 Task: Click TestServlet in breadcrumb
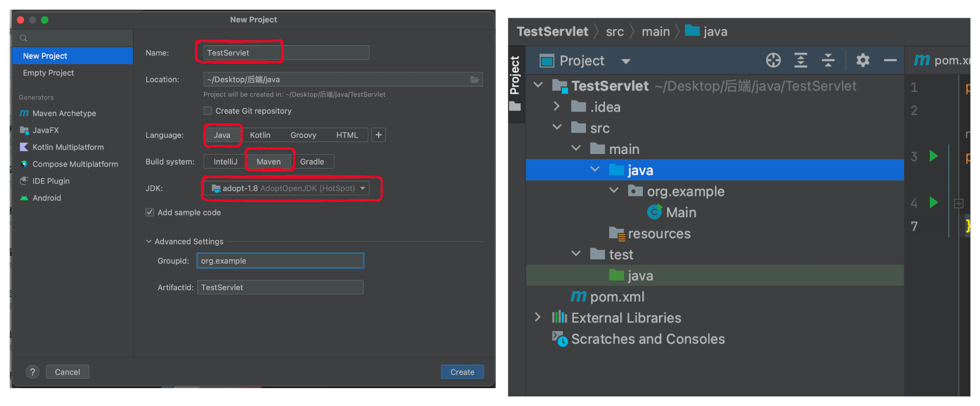(553, 32)
